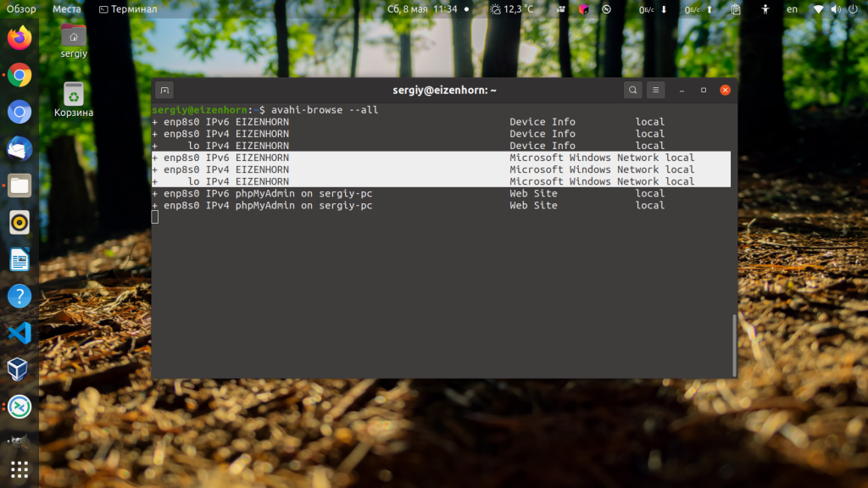Click the weather indicator showing 12,3 °C
Viewport: 868px width, 488px height.
click(512, 8)
